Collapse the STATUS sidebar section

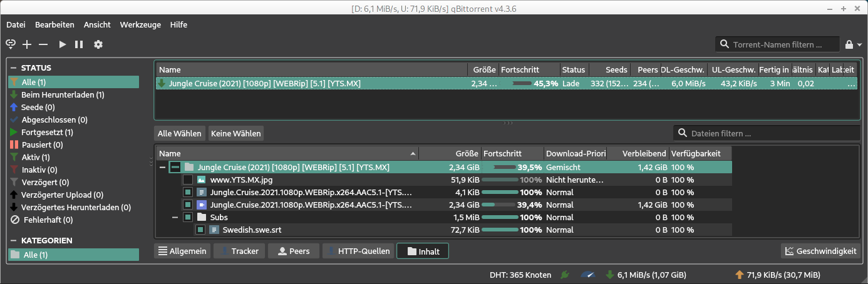(13, 68)
